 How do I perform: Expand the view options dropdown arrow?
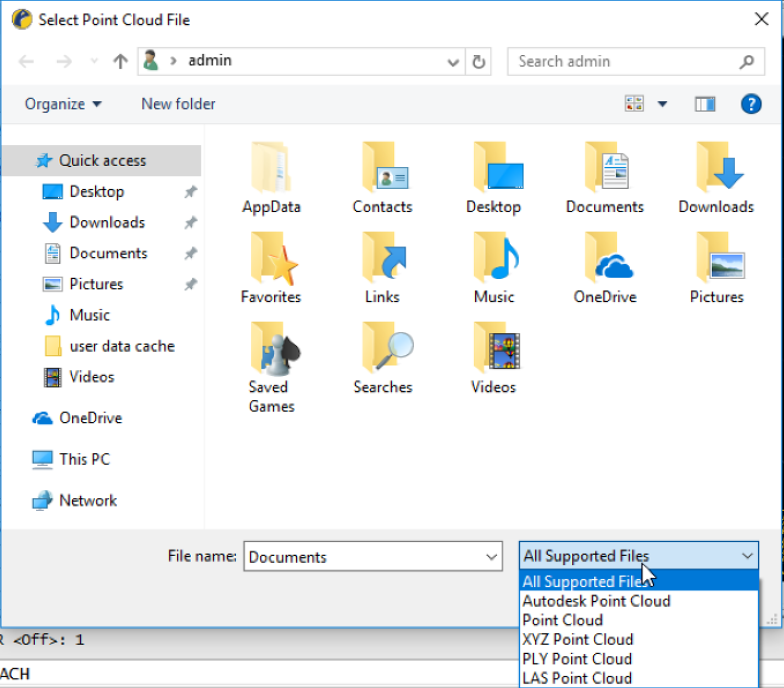tap(663, 104)
